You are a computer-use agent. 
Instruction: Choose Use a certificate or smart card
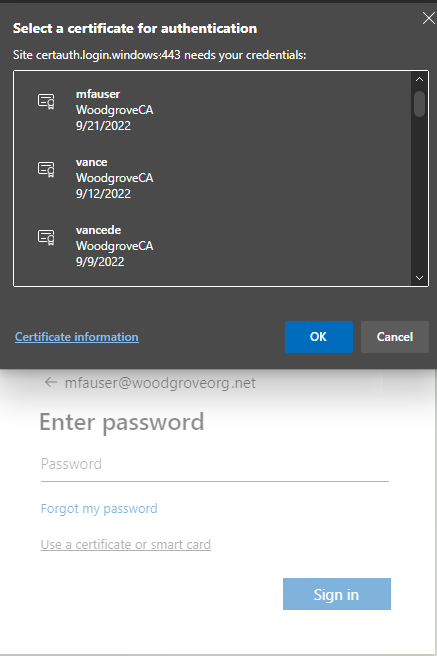(x=126, y=545)
